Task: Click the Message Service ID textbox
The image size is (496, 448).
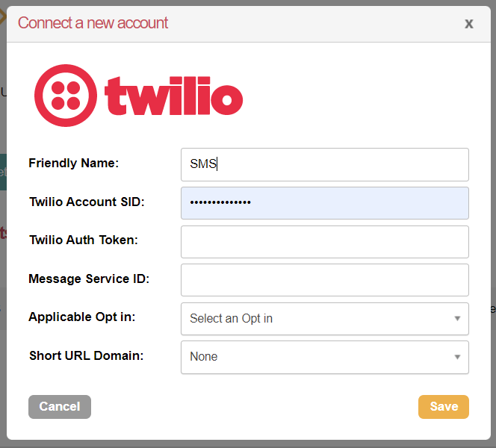Action: [324, 280]
